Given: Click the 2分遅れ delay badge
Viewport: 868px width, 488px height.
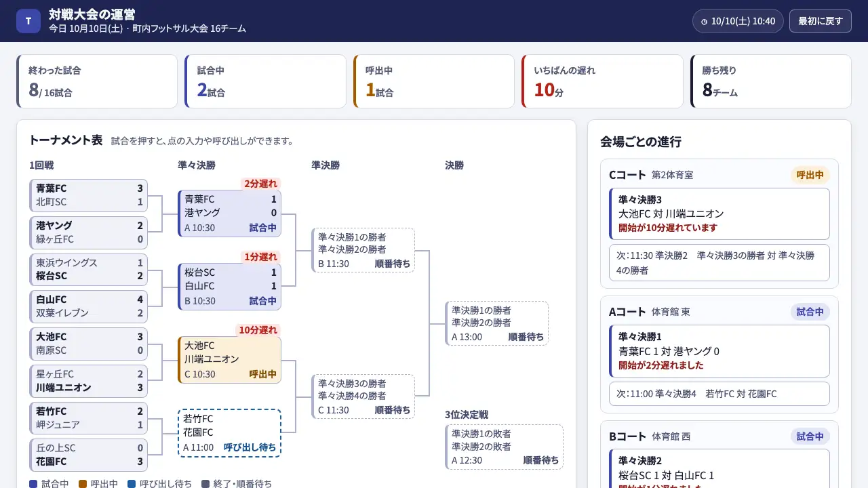Looking at the screenshot, I should (x=261, y=184).
